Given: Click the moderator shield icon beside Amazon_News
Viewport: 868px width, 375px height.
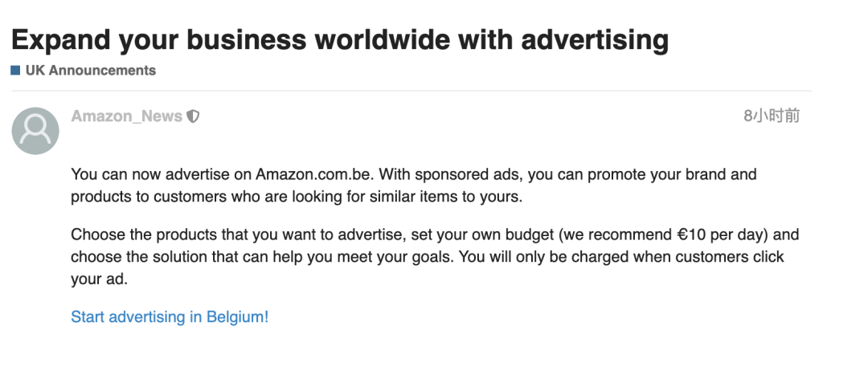Looking at the screenshot, I should click(193, 116).
